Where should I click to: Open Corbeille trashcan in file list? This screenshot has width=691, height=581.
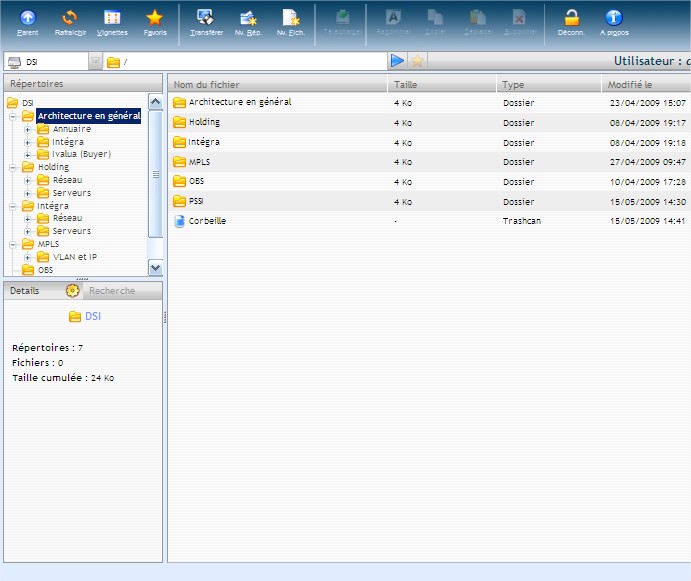[x=206, y=221]
